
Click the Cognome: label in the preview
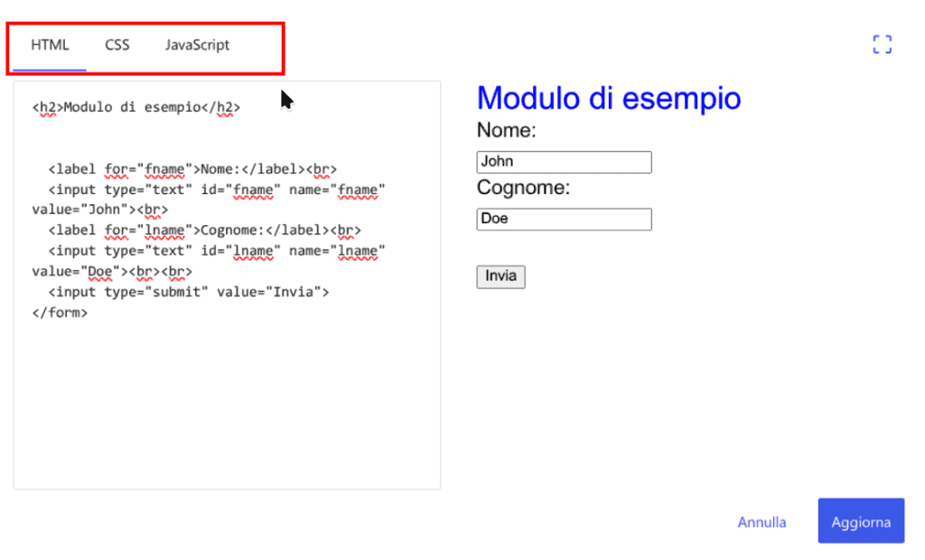523,188
